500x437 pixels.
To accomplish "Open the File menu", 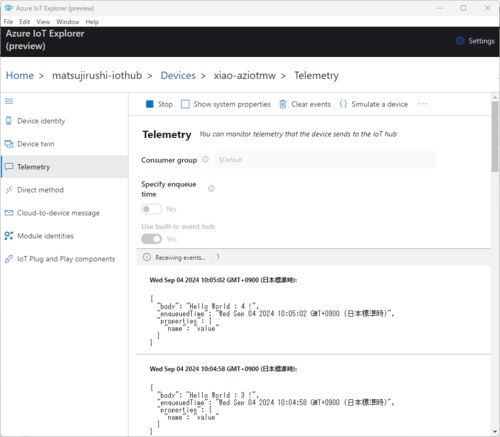I will 8,22.
